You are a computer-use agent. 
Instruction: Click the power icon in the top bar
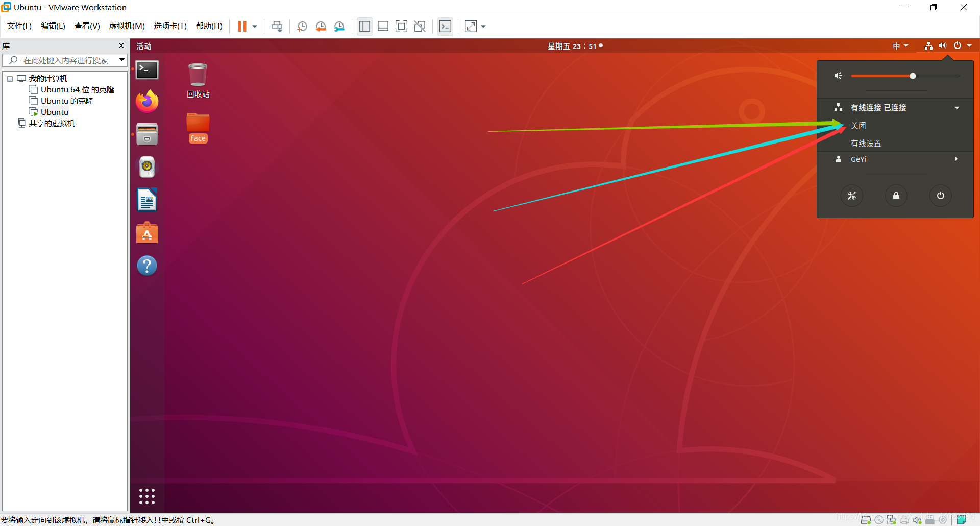(958, 46)
